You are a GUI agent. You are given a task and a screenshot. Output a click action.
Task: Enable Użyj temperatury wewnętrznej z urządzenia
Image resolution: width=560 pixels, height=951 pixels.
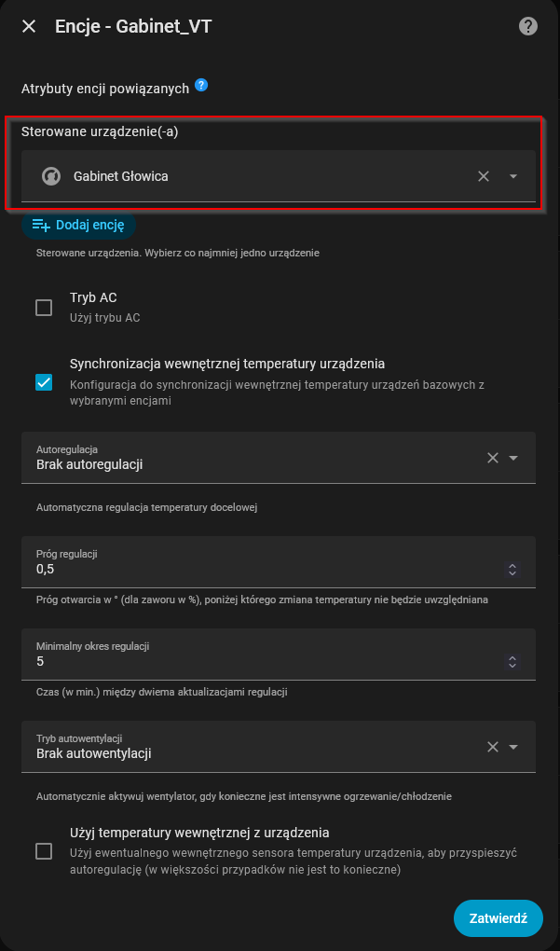[44, 850]
